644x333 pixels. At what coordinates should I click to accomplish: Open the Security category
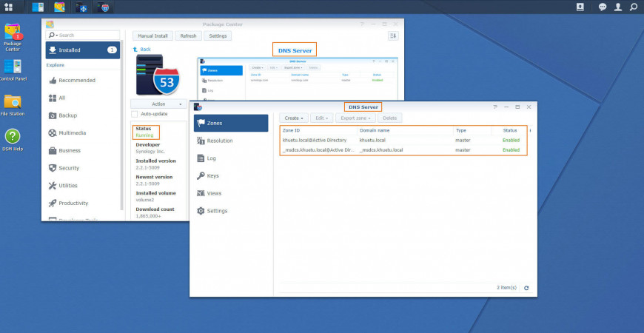click(83, 168)
